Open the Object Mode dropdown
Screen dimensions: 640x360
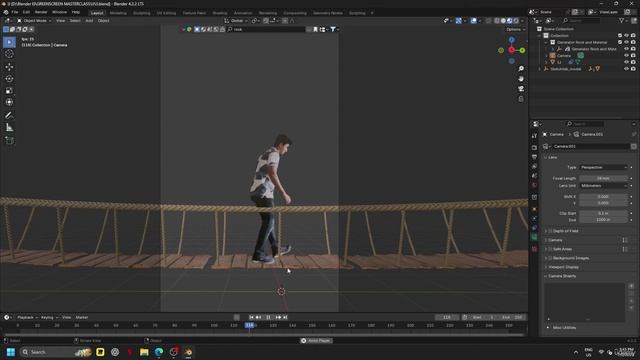point(34,20)
